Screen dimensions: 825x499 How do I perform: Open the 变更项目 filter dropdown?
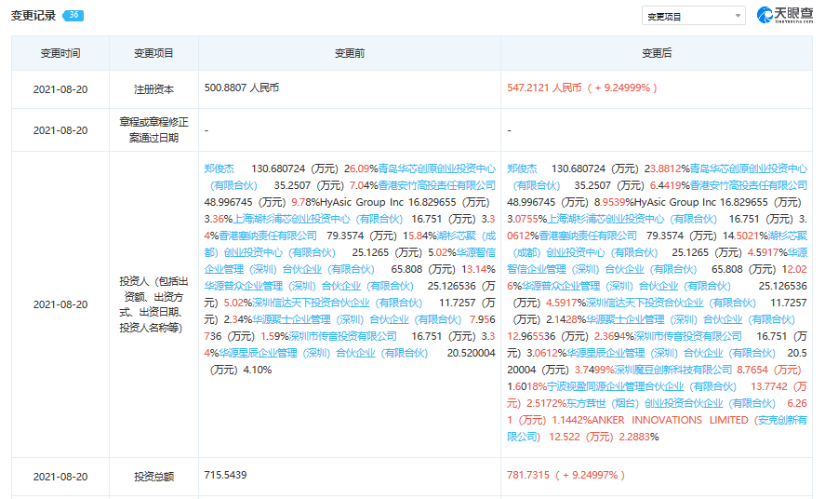click(693, 16)
